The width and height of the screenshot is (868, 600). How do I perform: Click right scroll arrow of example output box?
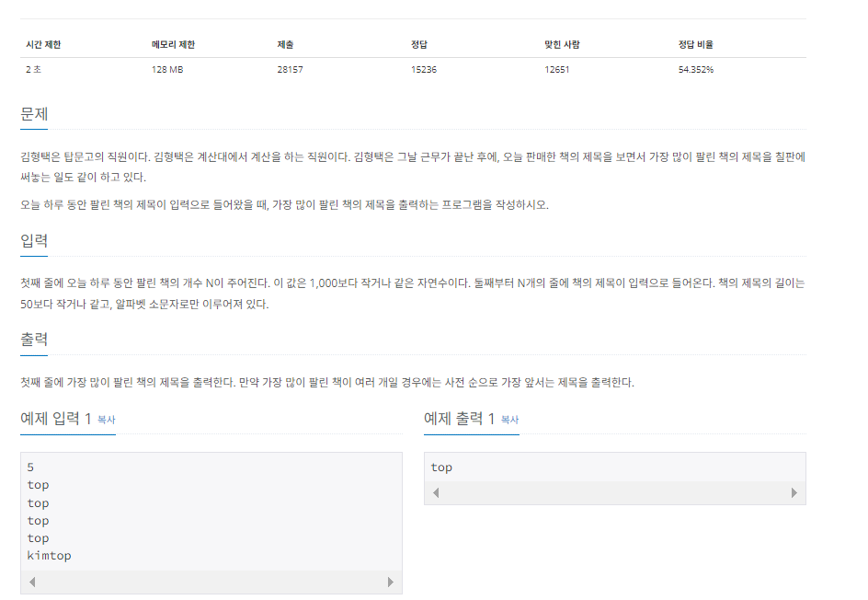(794, 492)
